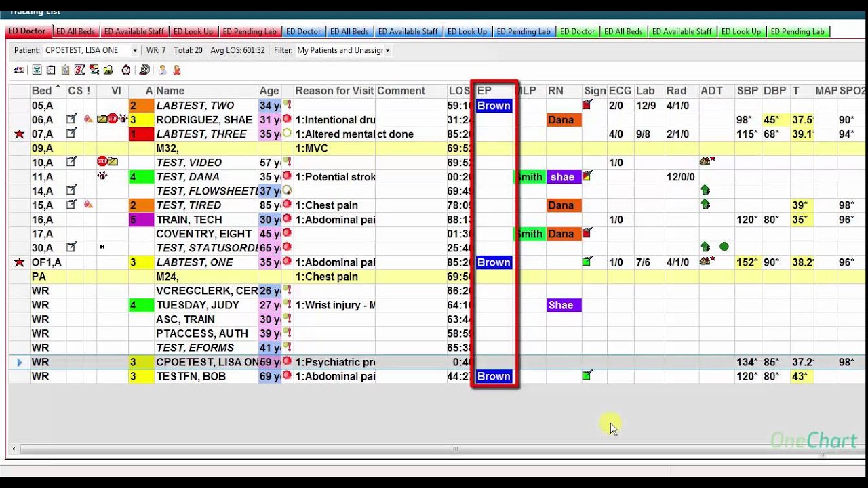Click the clipboard document icon in the toolbar
Screen dimensions: 868x488
65,70
